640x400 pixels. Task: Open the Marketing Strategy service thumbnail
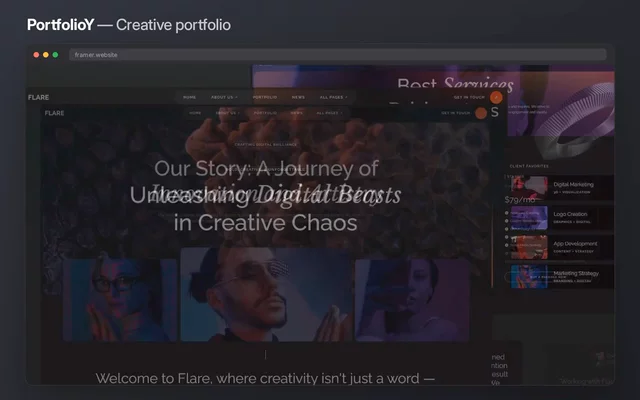pyautogui.click(x=529, y=276)
